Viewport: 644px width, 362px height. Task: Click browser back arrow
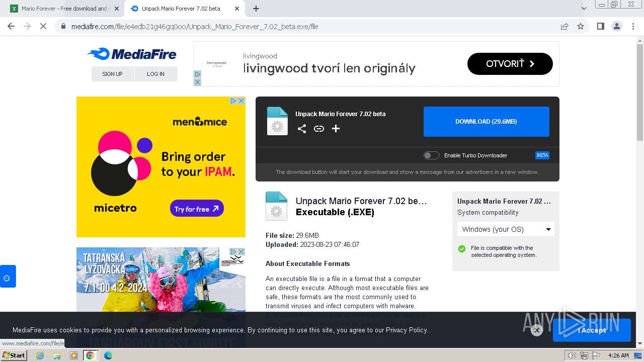point(11,26)
